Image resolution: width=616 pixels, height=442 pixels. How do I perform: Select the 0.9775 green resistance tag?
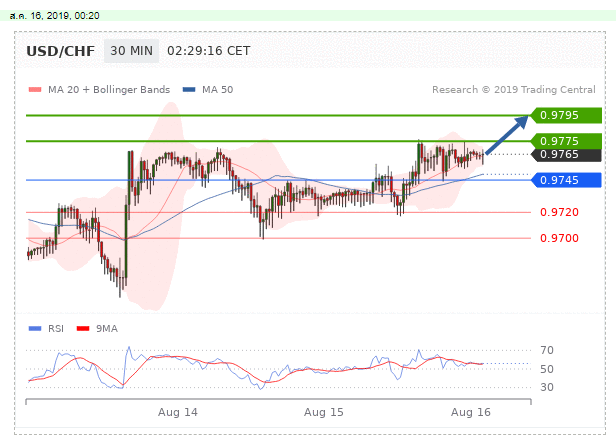pos(566,141)
